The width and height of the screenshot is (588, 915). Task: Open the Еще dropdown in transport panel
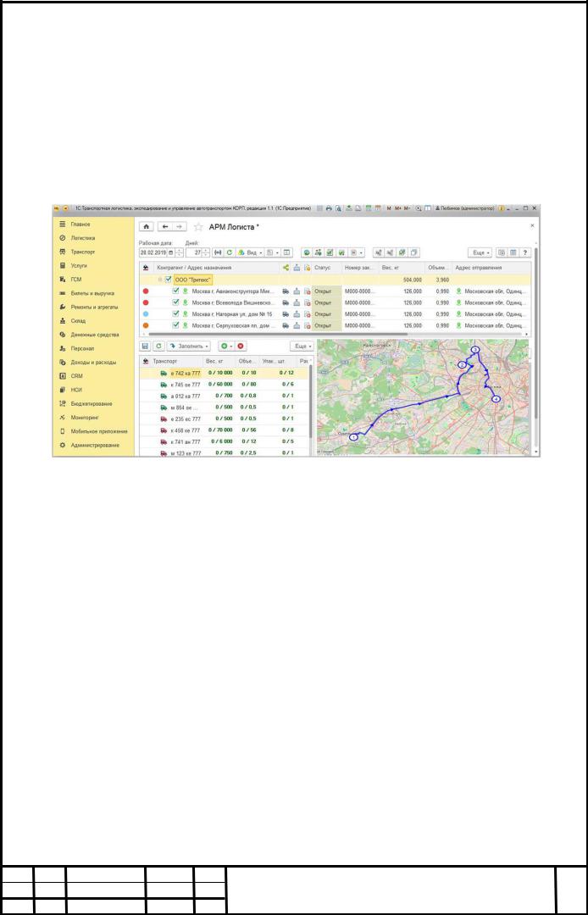[x=302, y=346]
